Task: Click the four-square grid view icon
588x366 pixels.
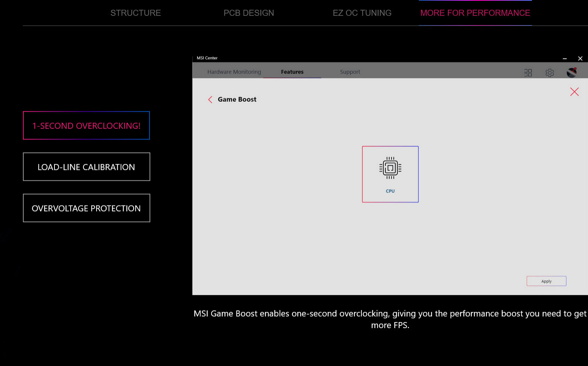Action: click(x=528, y=73)
